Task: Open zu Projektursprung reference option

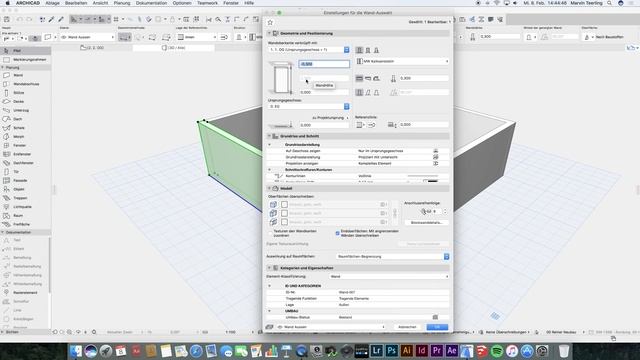Action: click(x=330, y=118)
